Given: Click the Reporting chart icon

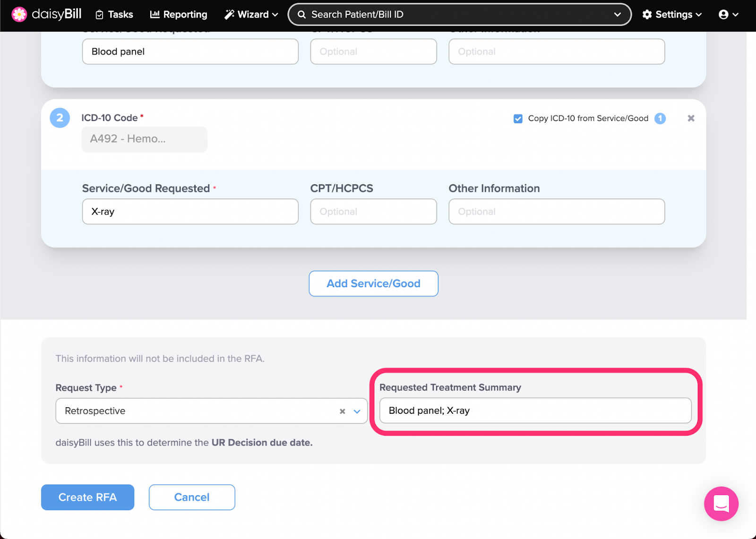Looking at the screenshot, I should tap(155, 15).
